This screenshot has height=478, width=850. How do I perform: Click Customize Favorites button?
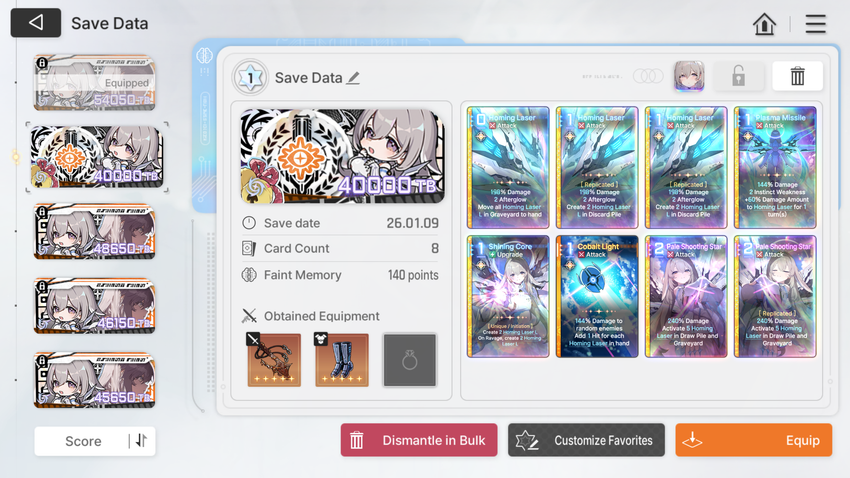[x=586, y=440]
